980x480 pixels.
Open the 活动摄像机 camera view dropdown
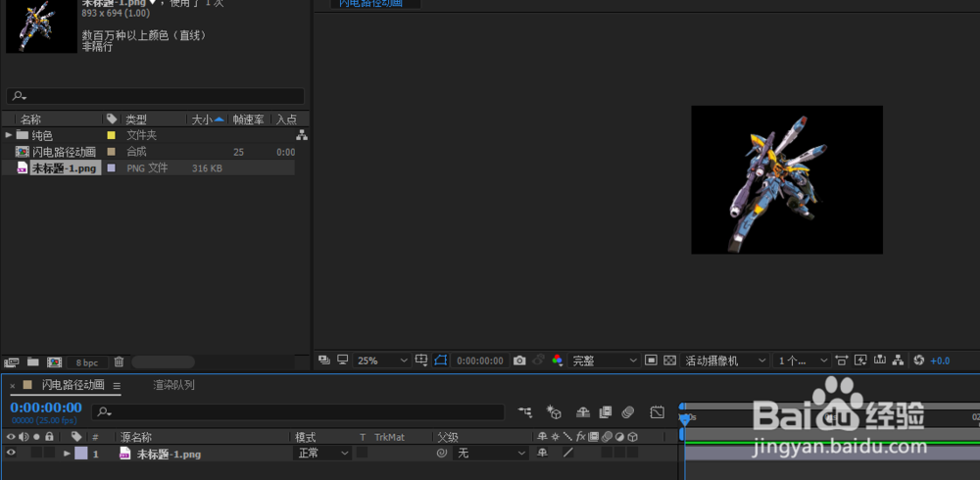click(x=724, y=360)
